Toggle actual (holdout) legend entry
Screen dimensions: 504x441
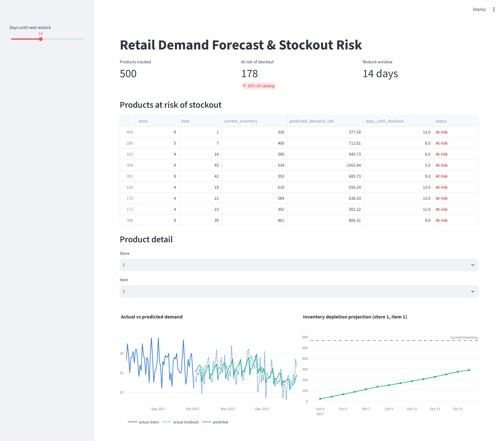click(180, 422)
